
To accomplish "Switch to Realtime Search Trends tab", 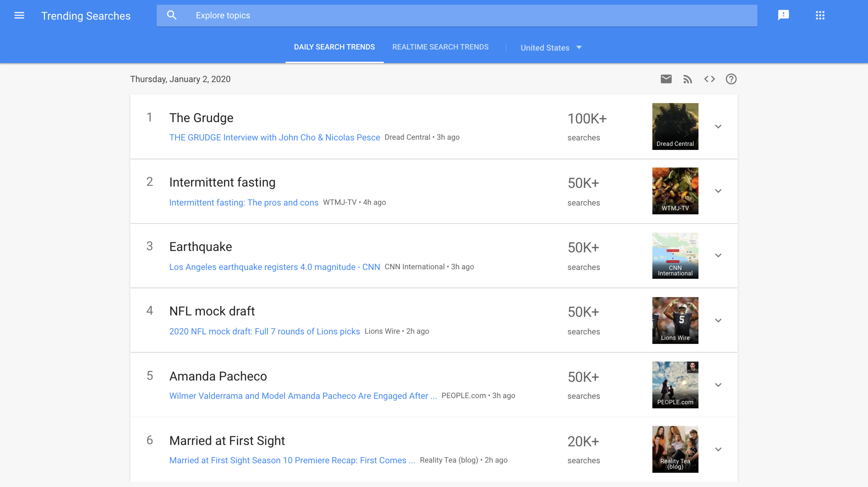I will 440,47.
